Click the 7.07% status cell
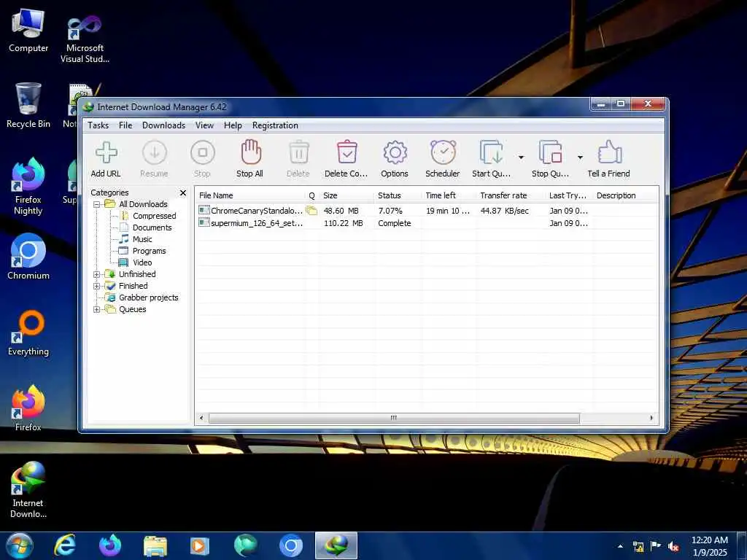This screenshot has width=747, height=560. [x=390, y=211]
